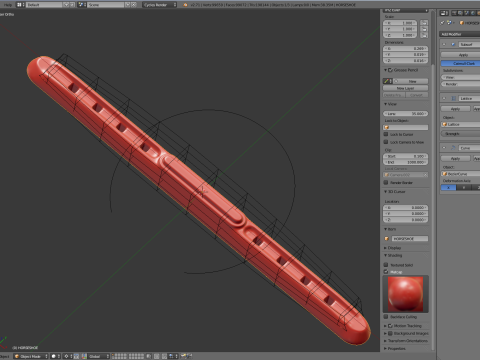Select the Catmull-Clark subdivision option
The image size is (480, 360).
[461, 63]
